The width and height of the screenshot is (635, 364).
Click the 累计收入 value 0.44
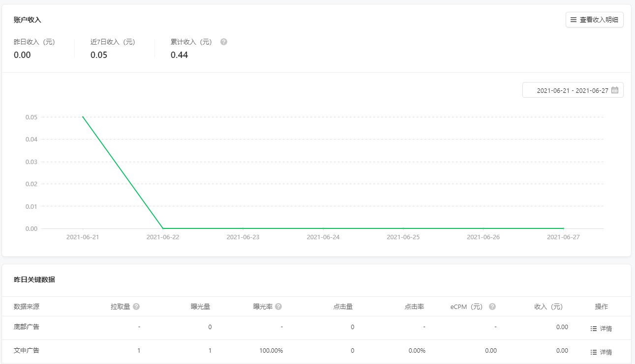179,55
